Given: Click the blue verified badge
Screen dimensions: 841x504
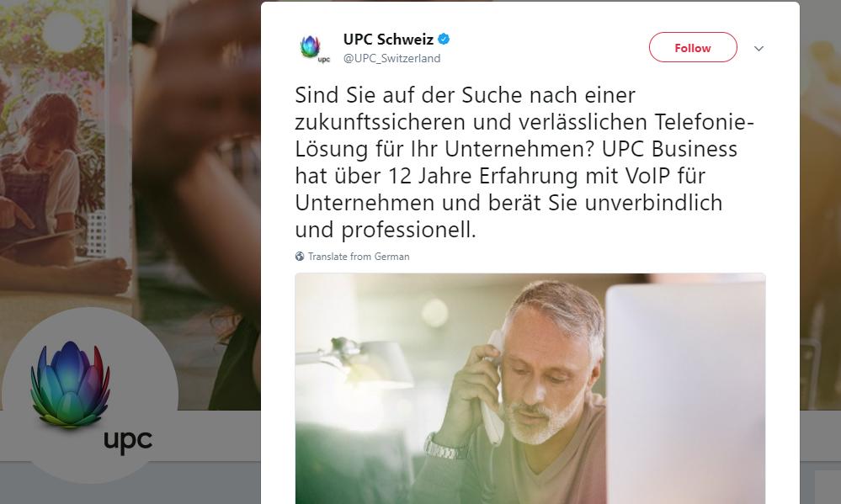Looking at the screenshot, I should (x=444, y=40).
